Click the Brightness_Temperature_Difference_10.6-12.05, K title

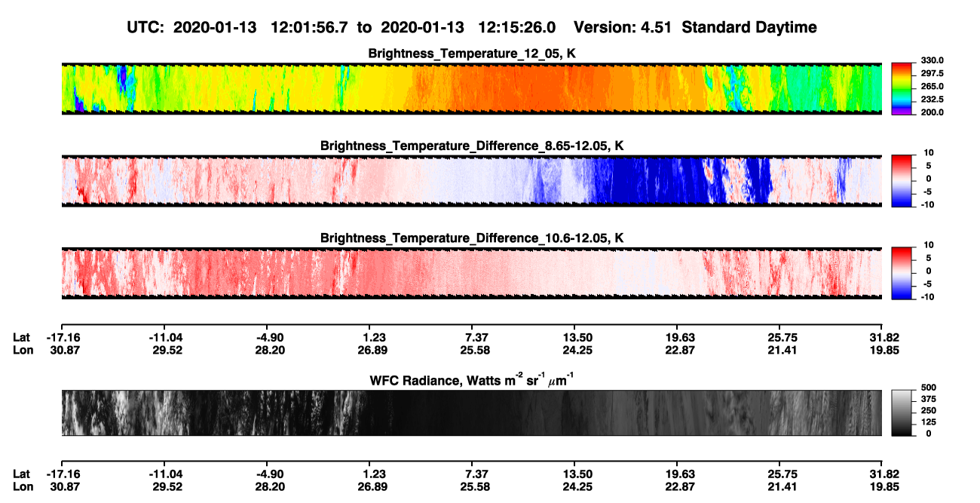472,238
